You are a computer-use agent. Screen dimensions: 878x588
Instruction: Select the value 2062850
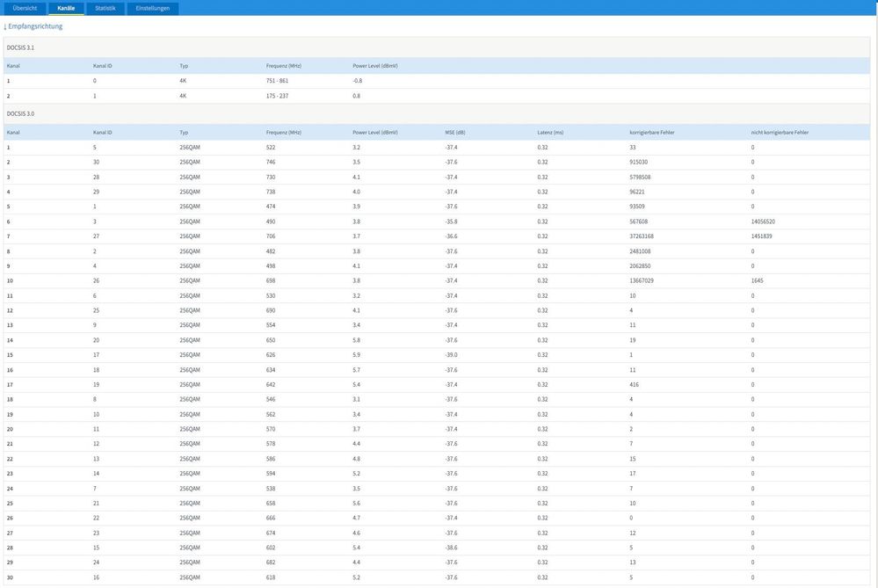[x=640, y=265]
